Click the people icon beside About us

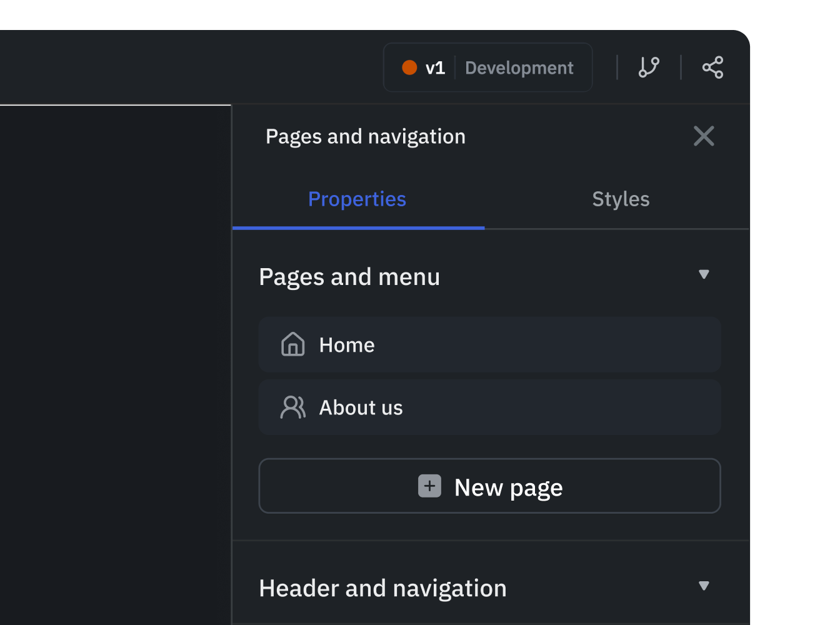292,407
